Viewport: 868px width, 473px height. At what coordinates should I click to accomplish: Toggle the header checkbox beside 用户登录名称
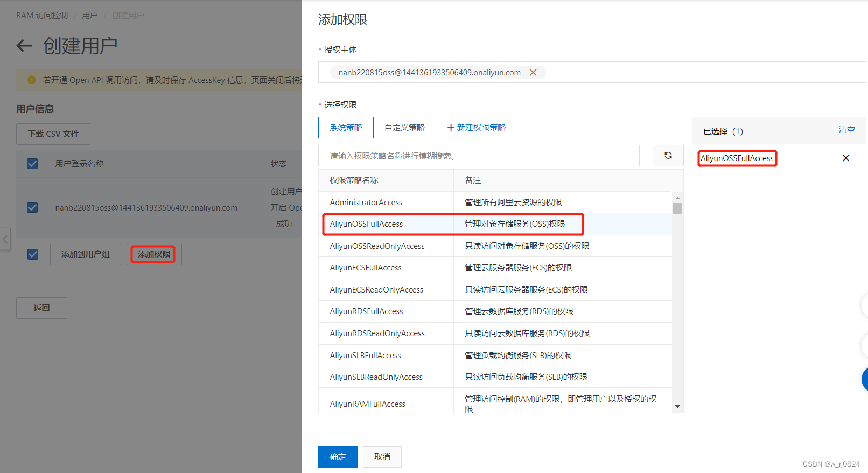(32, 163)
